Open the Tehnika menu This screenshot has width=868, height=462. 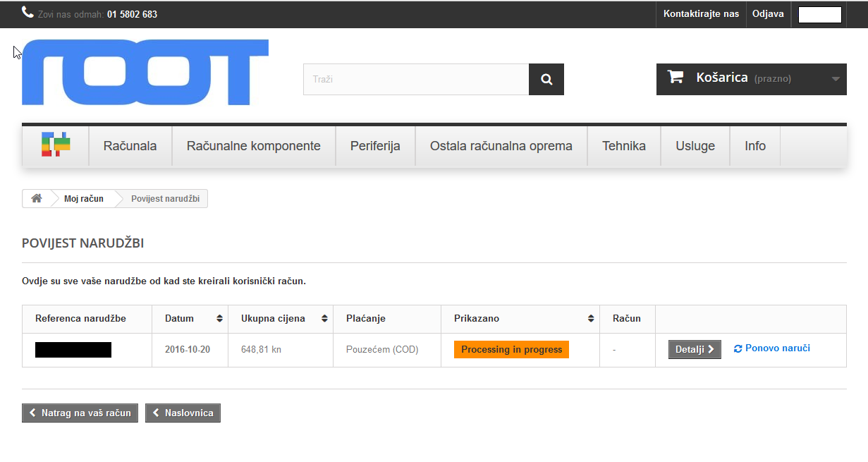[x=624, y=146]
